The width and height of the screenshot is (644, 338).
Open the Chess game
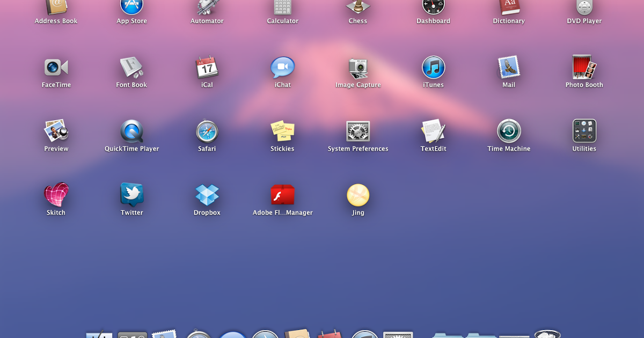[x=358, y=8]
